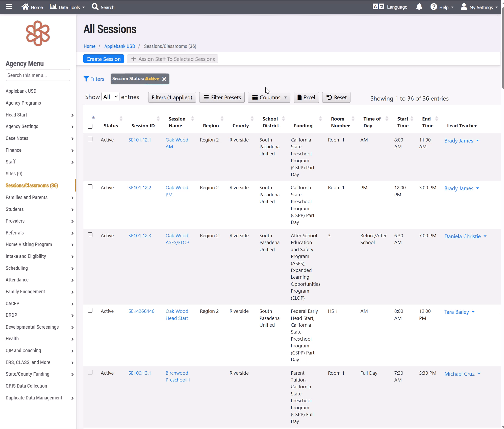Click the Filters funnel icon
The image size is (504, 429).
coord(86,79)
